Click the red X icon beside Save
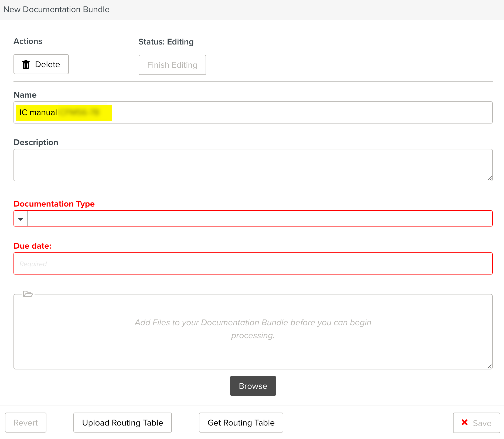The width and height of the screenshot is (504, 439). (464, 422)
